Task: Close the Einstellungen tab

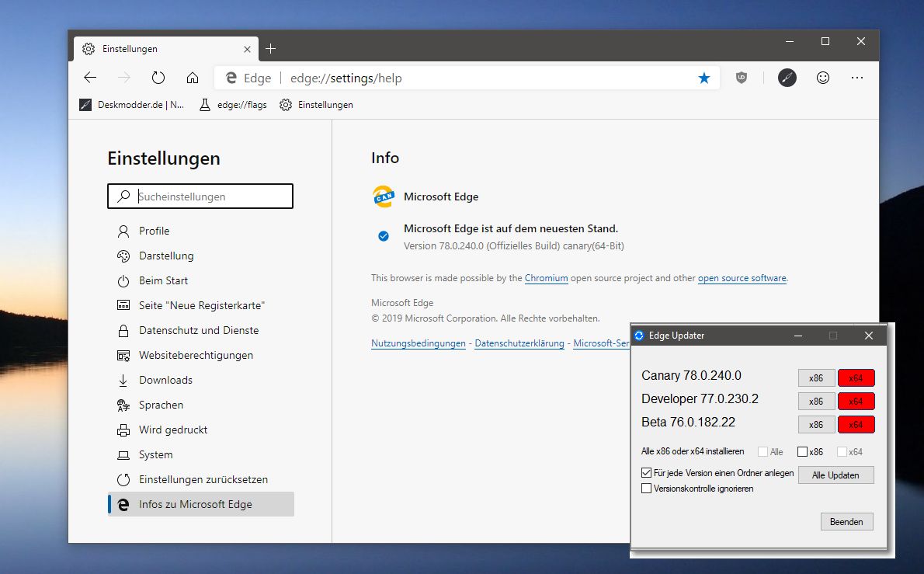Action: [248, 50]
